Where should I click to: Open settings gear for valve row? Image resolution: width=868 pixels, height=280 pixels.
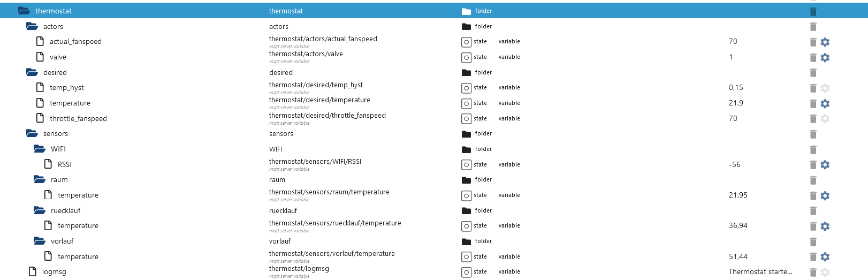point(825,57)
